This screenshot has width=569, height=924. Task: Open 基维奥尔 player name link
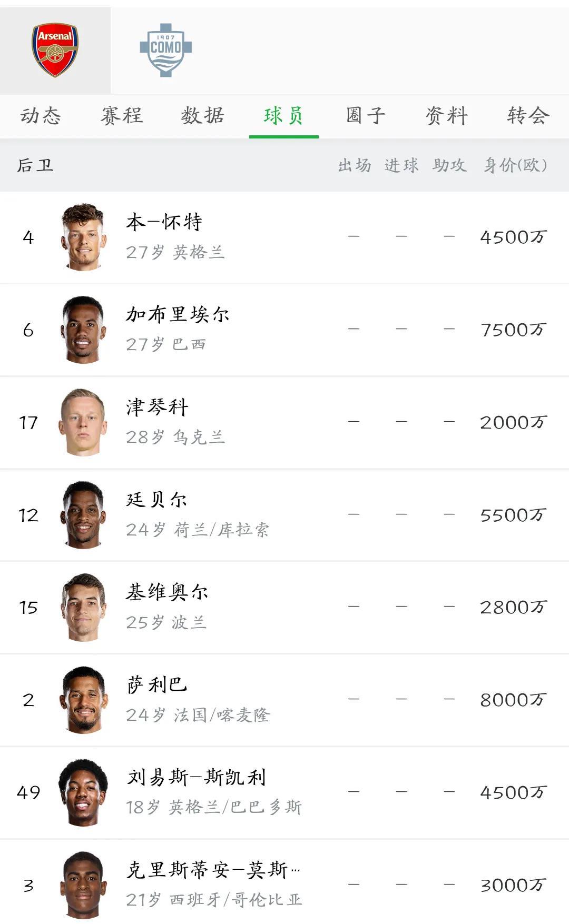(167, 592)
